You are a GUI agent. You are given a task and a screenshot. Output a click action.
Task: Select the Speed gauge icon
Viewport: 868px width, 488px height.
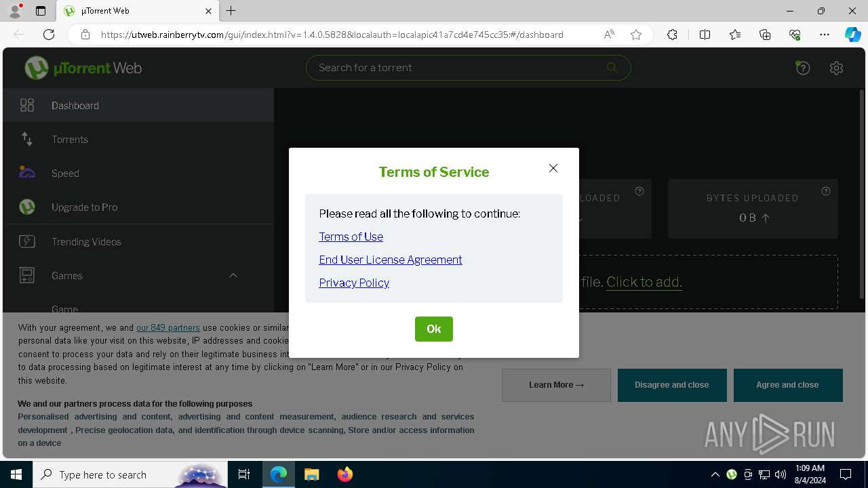pyautogui.click(x=27, y=173)
